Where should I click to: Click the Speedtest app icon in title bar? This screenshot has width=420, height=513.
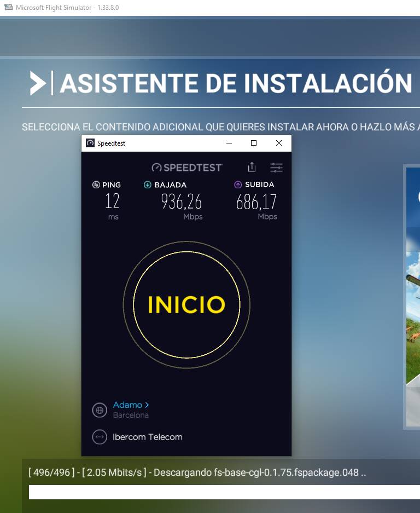(x=90, y=143)
